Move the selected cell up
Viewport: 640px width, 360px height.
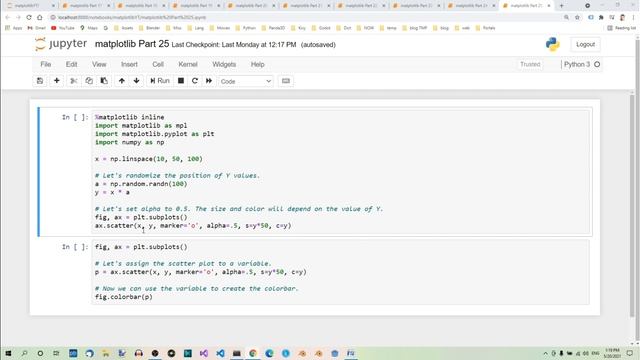[122, 81]
